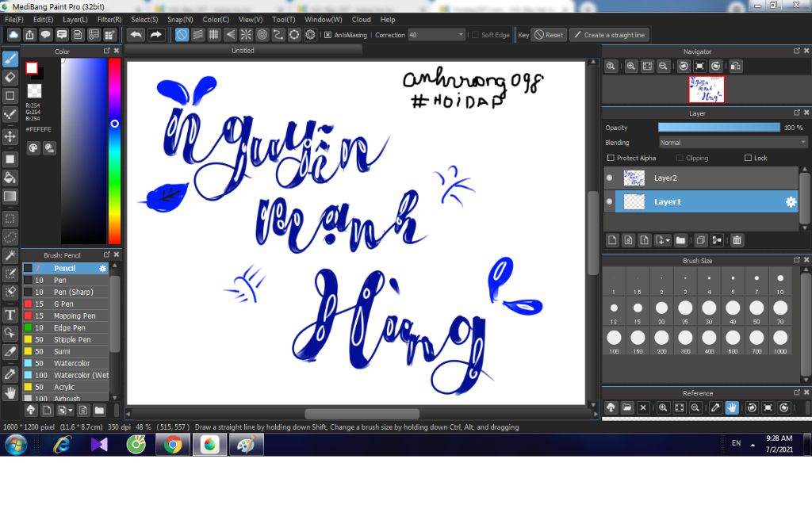812x524 pixels.
Task: Select the Text tool
Action: click(x=10, y=314)
